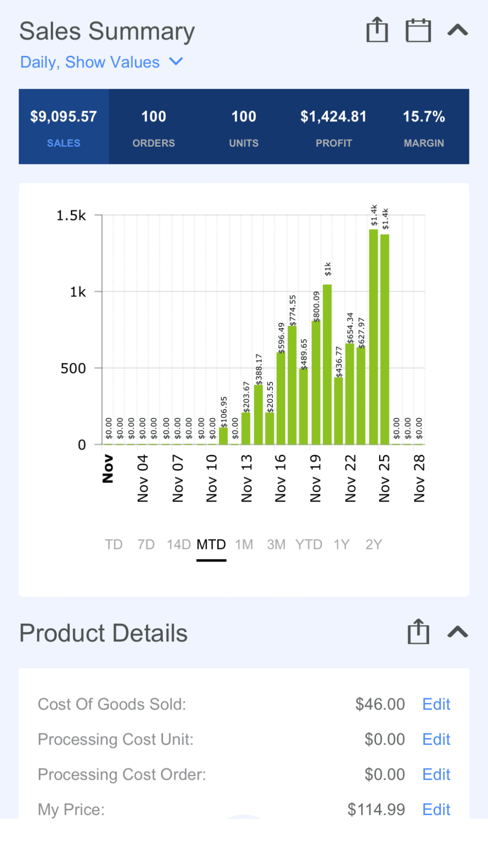The width and height of the screenshot is (488, 868).
Task: Open the Daily, Show Values dropdown
Action: (x=102, y=62)
